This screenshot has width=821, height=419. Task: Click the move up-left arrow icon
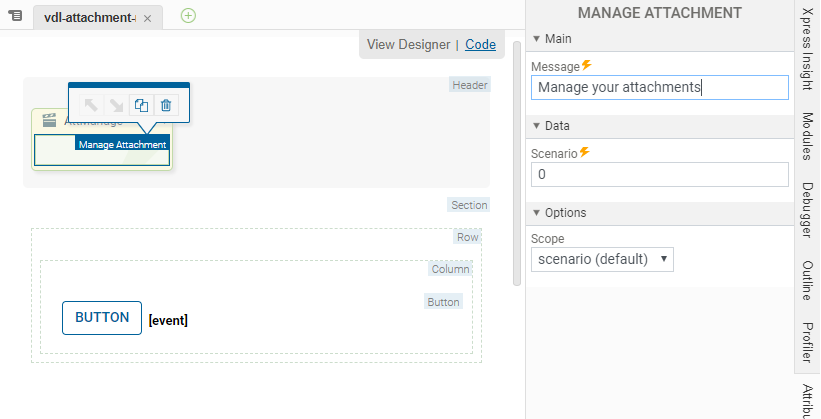tap(91, 105)
